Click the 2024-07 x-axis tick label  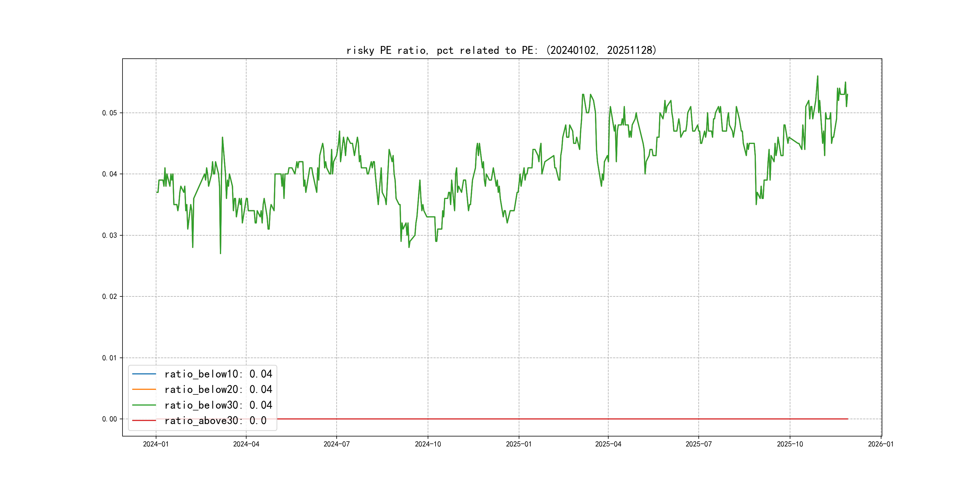(336, 444)
